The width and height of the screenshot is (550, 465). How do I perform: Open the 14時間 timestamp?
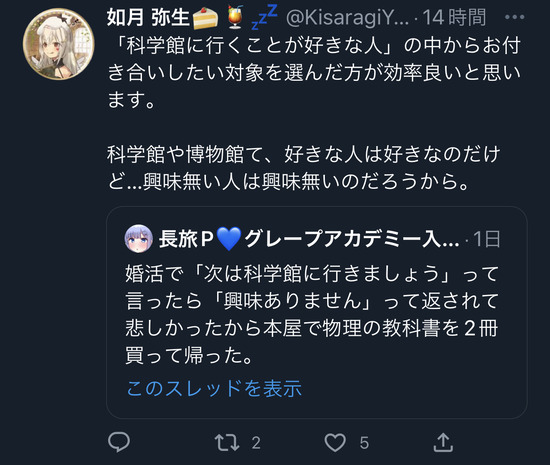454,18
